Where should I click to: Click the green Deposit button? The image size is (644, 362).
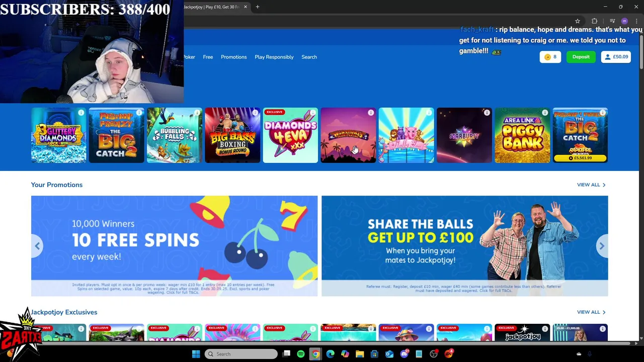pos(581,57)
